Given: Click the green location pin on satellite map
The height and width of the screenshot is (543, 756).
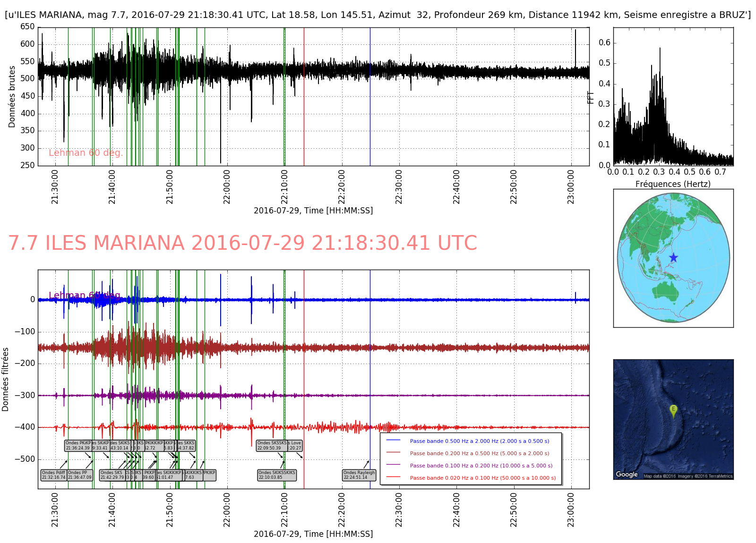Looking at the screenshot, I should [x=673, y=411].
